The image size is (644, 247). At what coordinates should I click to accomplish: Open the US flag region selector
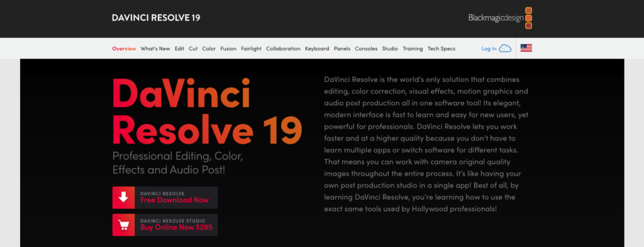pos(526,48)
